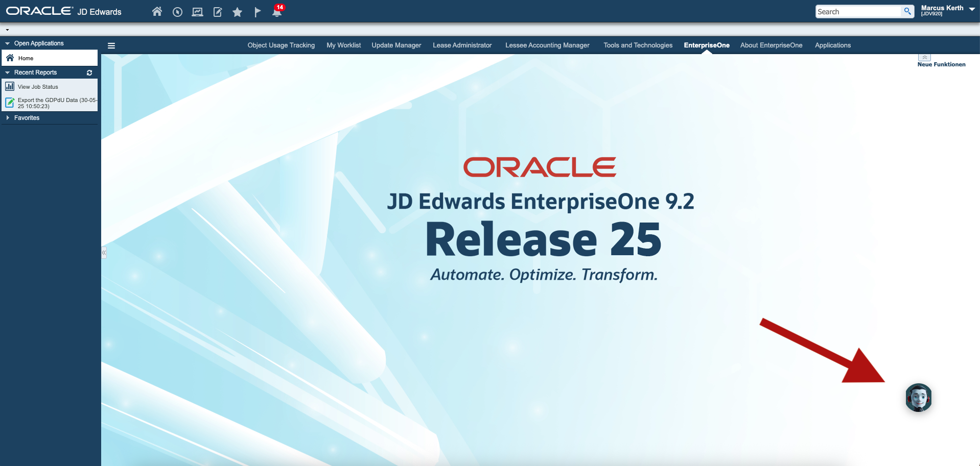Click the compose pencil icon
980x466 pixels.
(x=217, y=11)
